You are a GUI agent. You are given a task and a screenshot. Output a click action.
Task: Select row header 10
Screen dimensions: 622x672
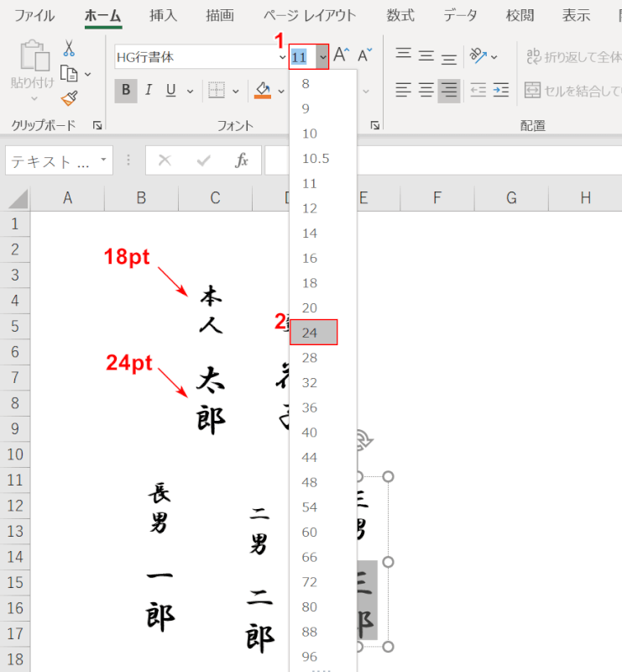[15, 454]
